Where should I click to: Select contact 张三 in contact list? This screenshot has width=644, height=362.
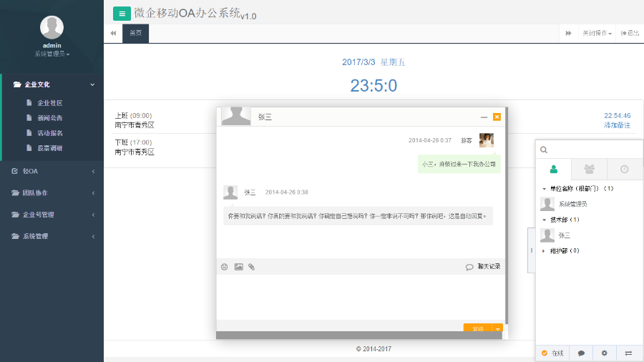pyautogui.click(x=590, y=235)
